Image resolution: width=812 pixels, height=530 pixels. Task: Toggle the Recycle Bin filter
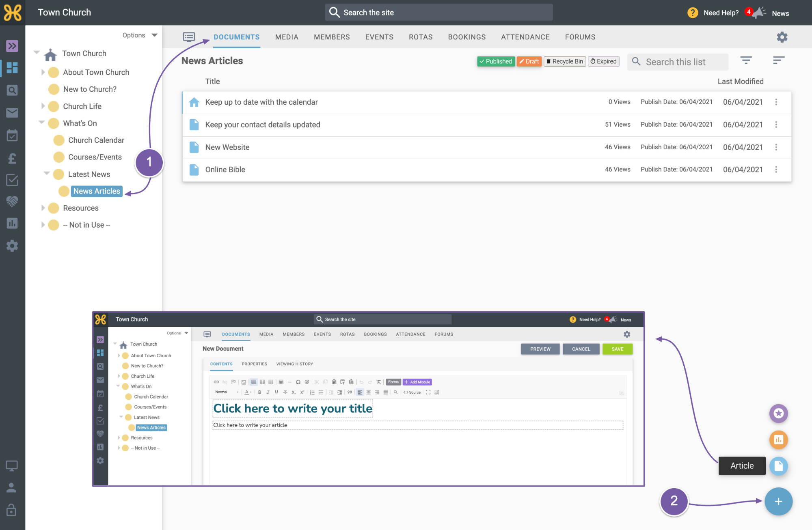click(x=564, y=61)
